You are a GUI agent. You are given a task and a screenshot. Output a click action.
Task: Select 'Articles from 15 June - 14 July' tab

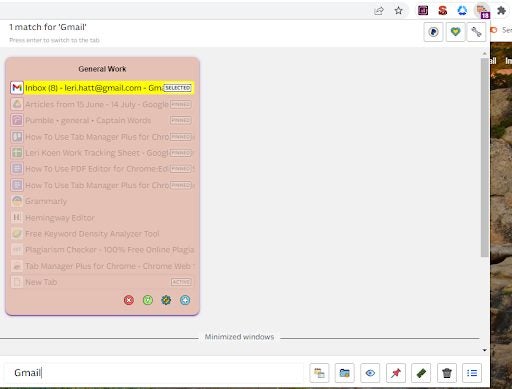click(102, 104)
